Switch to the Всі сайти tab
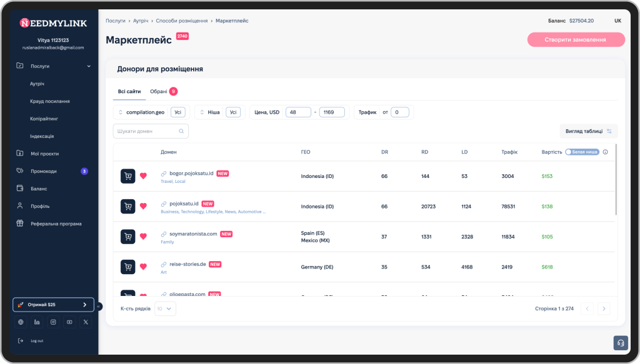Image resolution: width=640 pixels, height=364 pixels. click(129, 91)
